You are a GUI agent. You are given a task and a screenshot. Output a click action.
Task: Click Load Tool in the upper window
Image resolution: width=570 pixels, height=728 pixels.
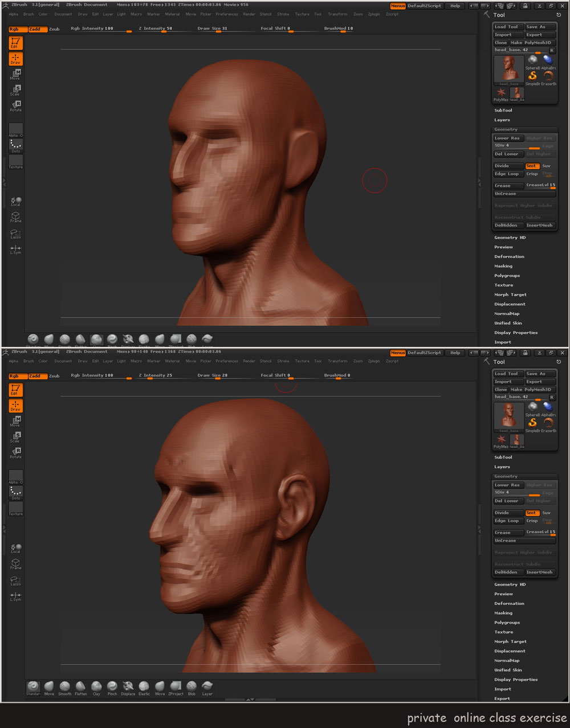508,27
